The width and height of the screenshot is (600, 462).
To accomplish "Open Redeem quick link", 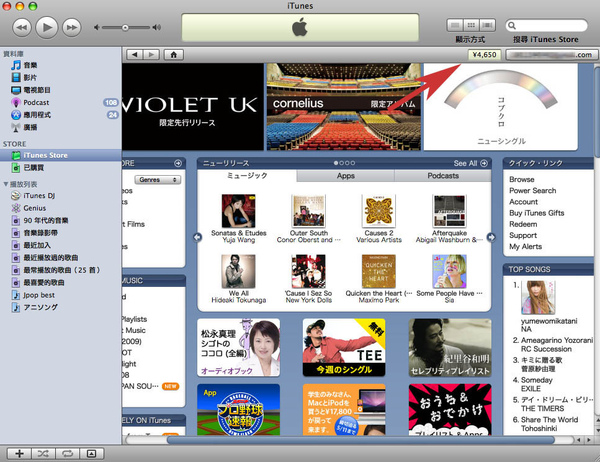I will (x=523, y=224).
